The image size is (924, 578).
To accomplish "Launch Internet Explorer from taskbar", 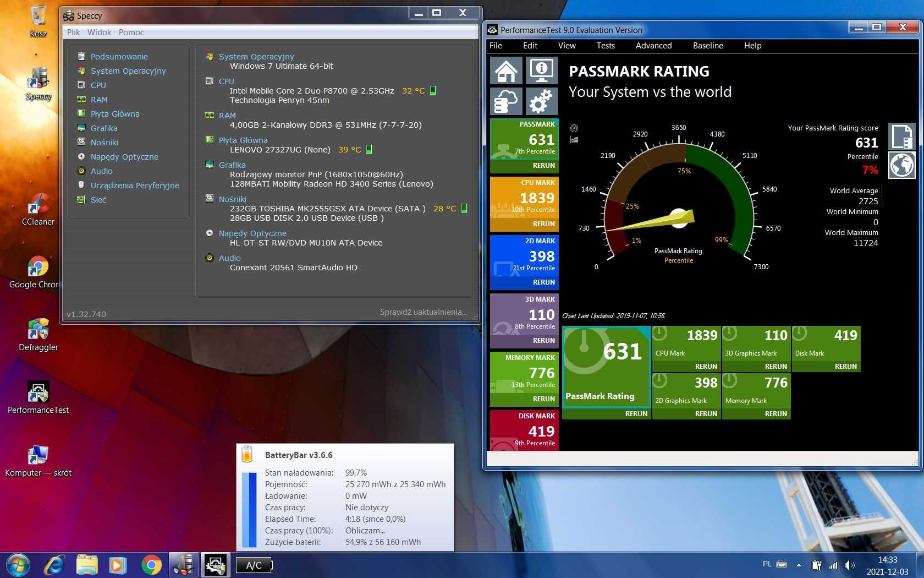I will tap(54, 565).
